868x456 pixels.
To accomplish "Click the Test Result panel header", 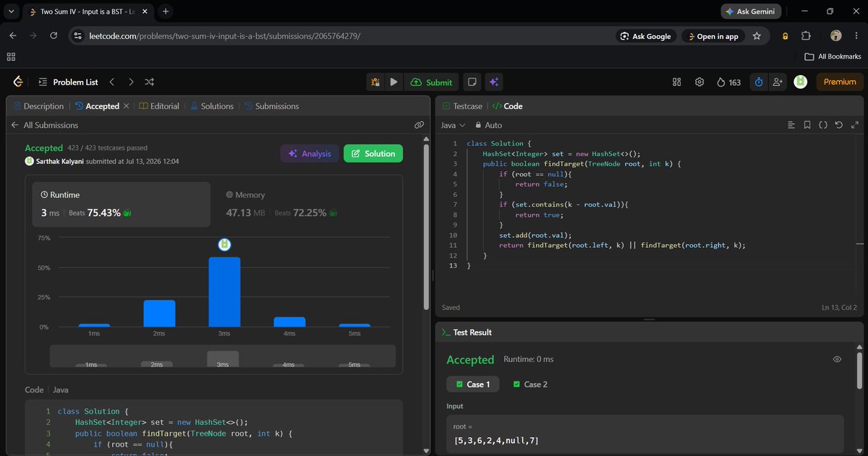I will [467, 332].
